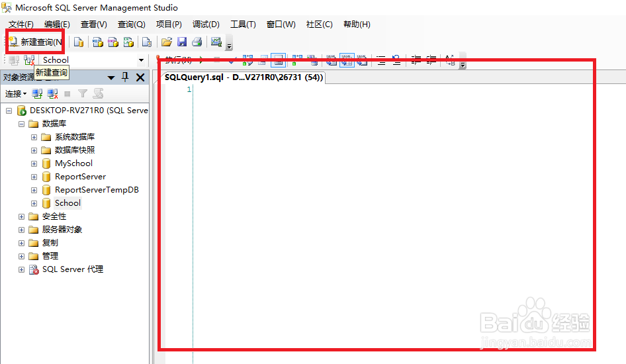Comment out the selected lines

pos(381,60)
